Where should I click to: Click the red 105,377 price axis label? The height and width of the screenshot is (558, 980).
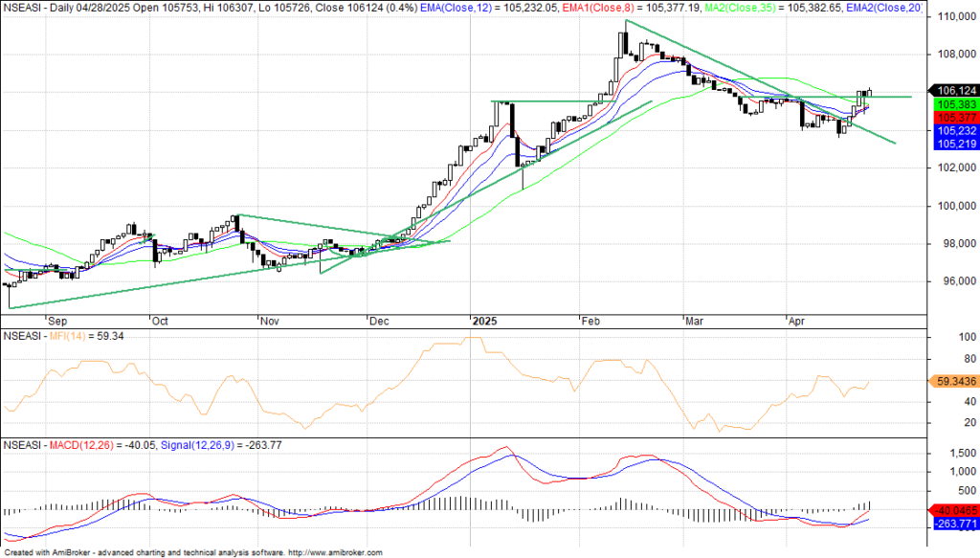coord(953,117)
